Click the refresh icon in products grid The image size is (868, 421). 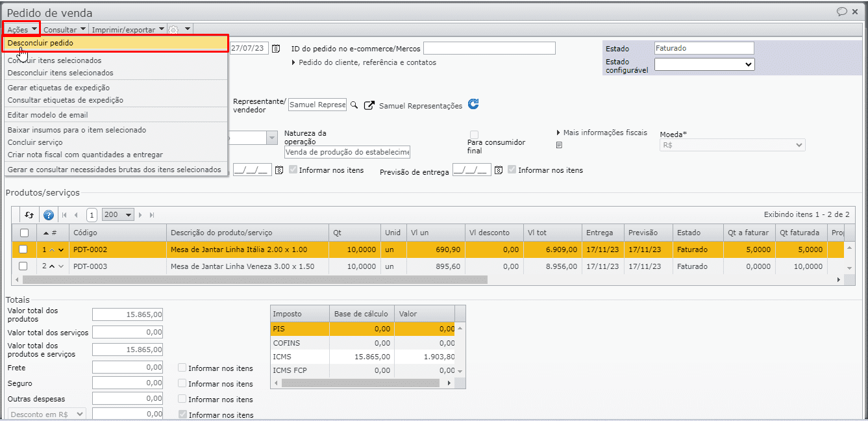point(29,215)
